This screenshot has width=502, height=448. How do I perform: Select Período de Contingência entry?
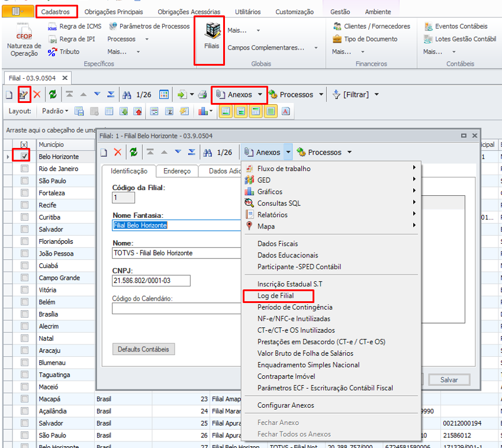click(295, 307)
